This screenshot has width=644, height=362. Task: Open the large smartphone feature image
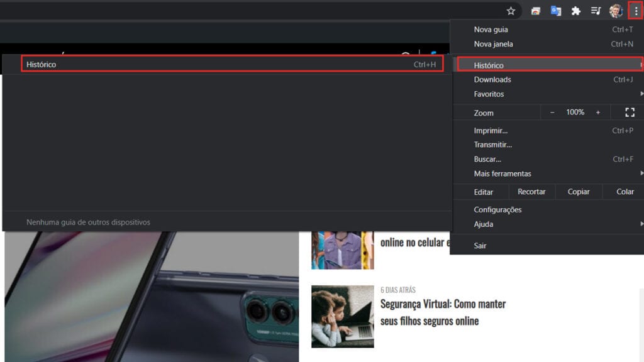point(152,297)
